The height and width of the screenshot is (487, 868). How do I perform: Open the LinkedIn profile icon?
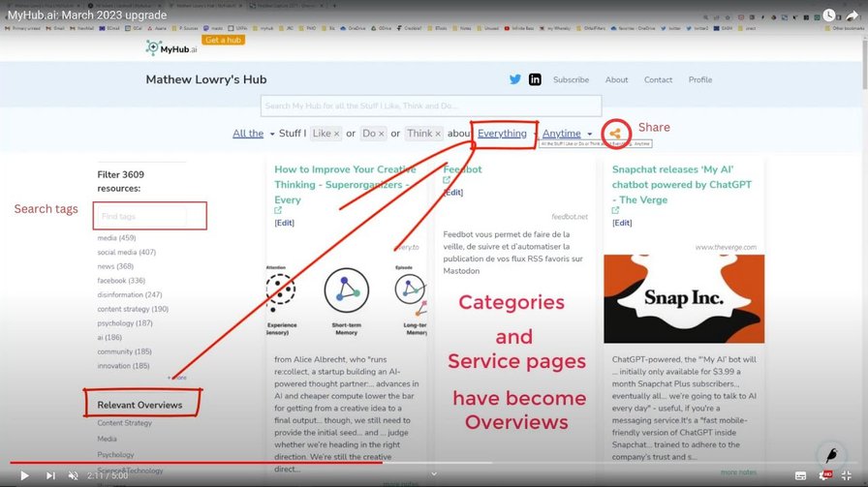[535, 79]
